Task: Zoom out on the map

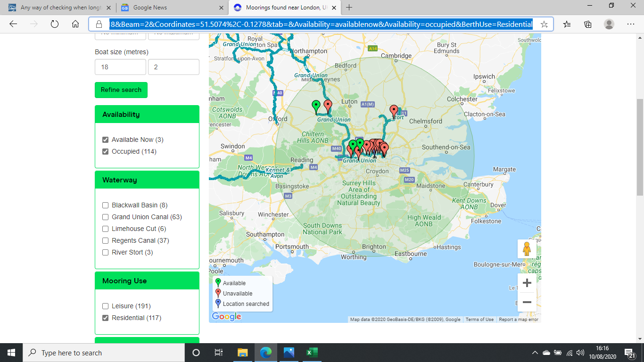Action: [527, 302]
